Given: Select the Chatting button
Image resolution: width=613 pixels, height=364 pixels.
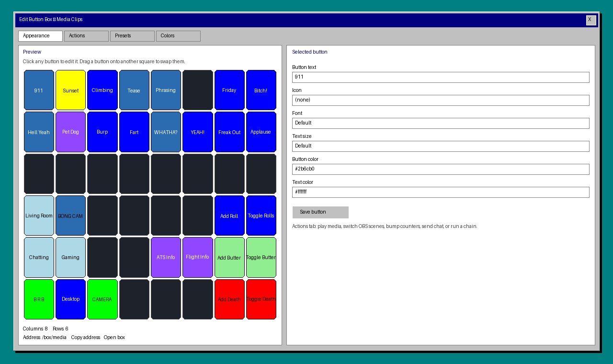Looking at the screenshot, I should coord(39,257).
